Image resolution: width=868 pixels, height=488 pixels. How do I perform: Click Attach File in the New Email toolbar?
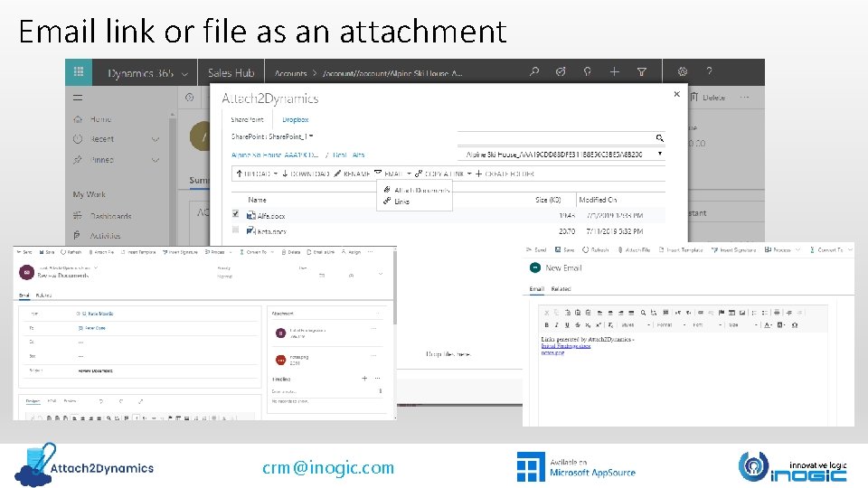[x=634, y=249]
